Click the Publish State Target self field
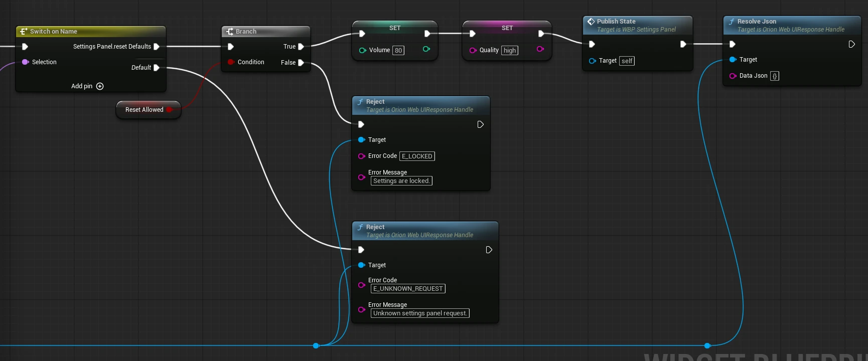This screenshot has width=868, height=361. [x=627, y=61]
